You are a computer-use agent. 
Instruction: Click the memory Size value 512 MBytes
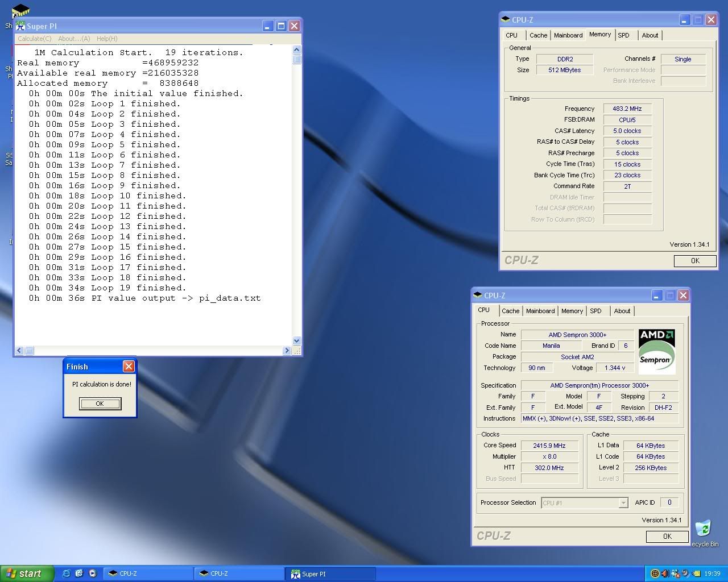click(565, 70)
